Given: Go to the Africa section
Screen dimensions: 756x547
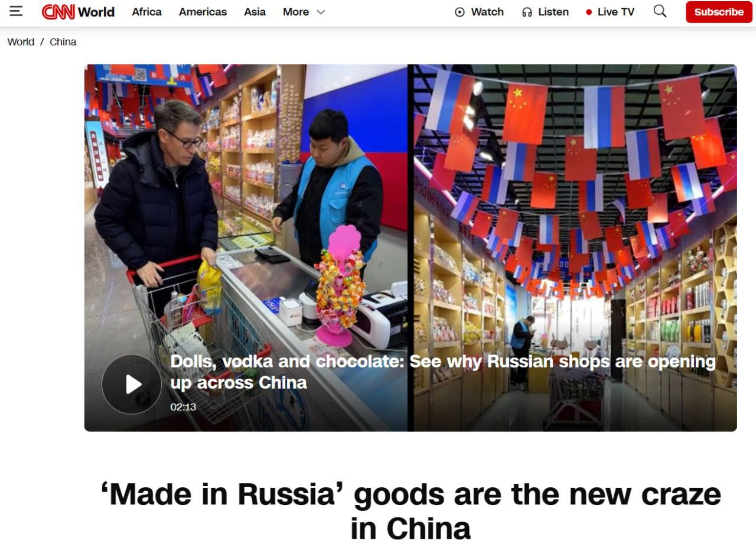Looking at the screenshot, I should coord(146,12).
